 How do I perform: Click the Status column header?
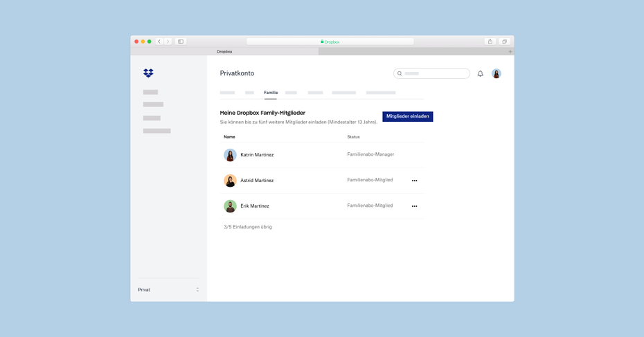click(x=353, y=137)
